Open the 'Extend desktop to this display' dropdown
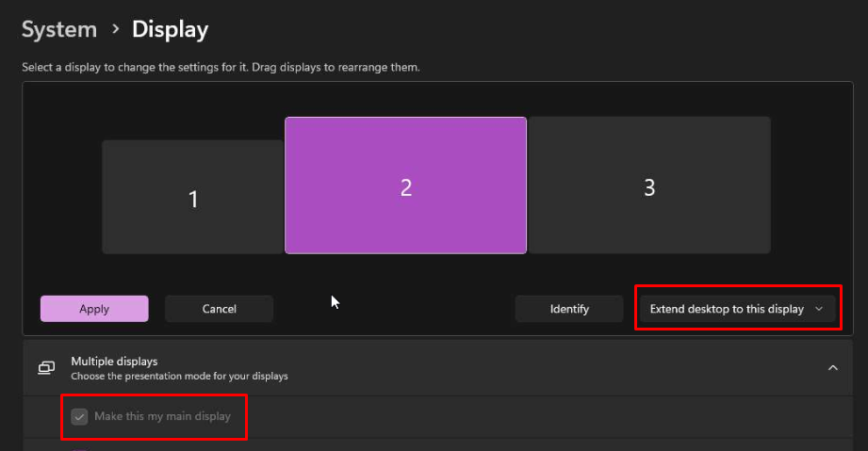The width and height of the screenshot is (868, 451). coord(736,309)
